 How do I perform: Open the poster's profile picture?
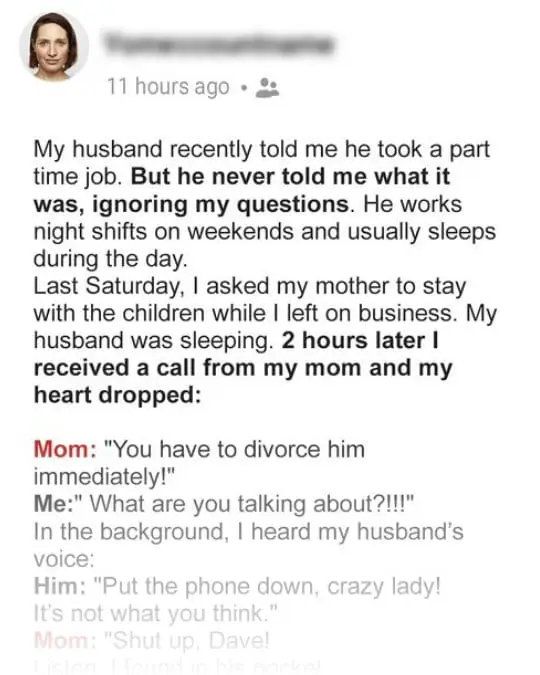(x=54, y=46)
